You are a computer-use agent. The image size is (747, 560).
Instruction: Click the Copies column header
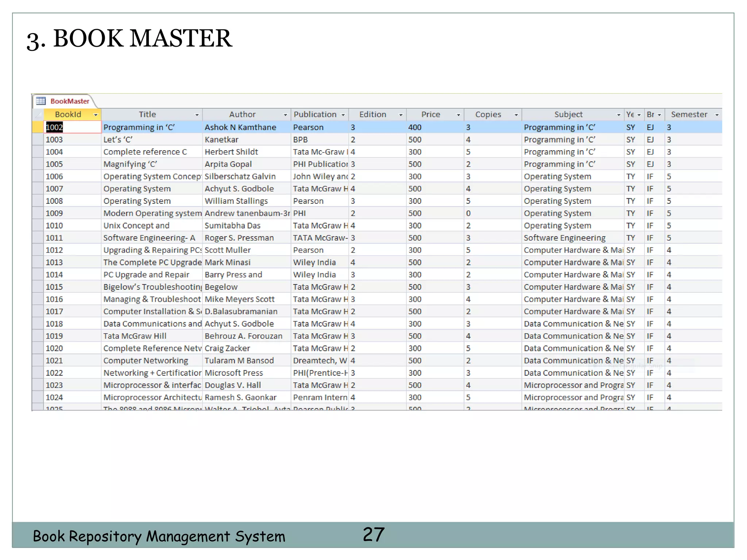click(493, 114)
